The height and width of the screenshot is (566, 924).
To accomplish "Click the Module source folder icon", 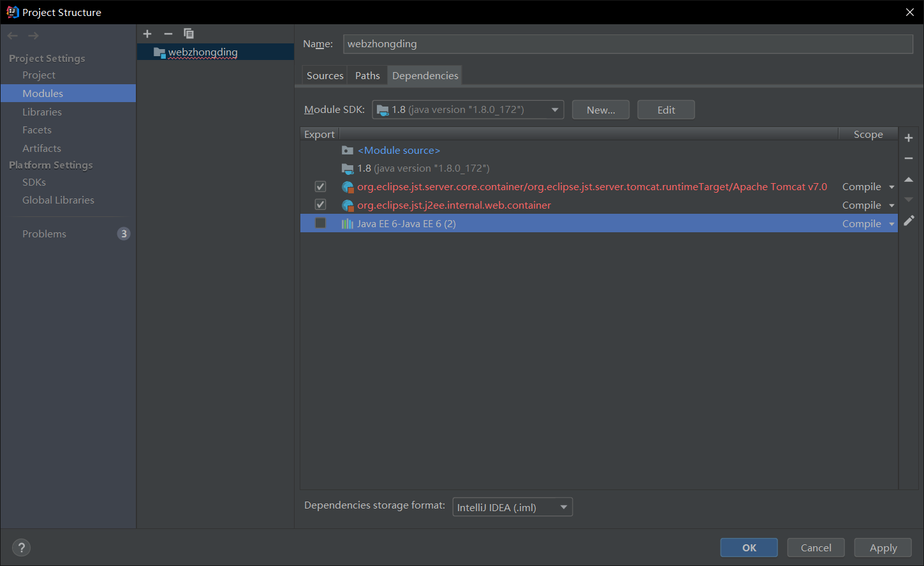I will tap(348, 151).
